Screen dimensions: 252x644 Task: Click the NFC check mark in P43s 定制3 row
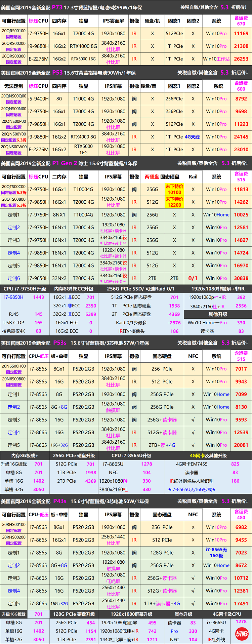[x=193, y=578]
